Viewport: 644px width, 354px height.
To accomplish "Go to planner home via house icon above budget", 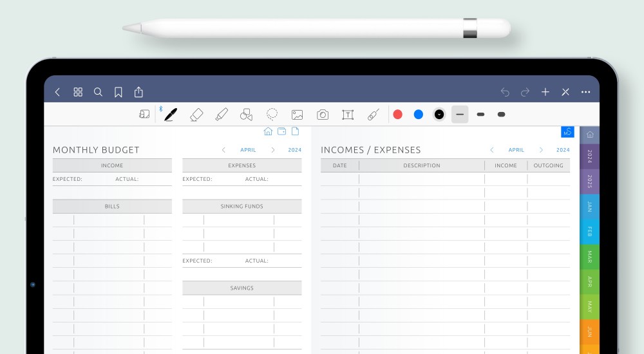I will coord(268,131).
